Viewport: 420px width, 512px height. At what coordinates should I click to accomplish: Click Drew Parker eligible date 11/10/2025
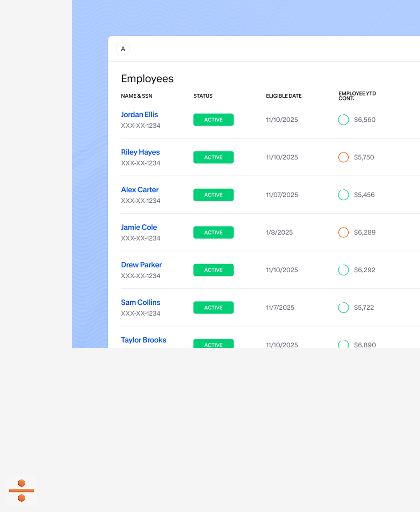(x=282, y=270)
